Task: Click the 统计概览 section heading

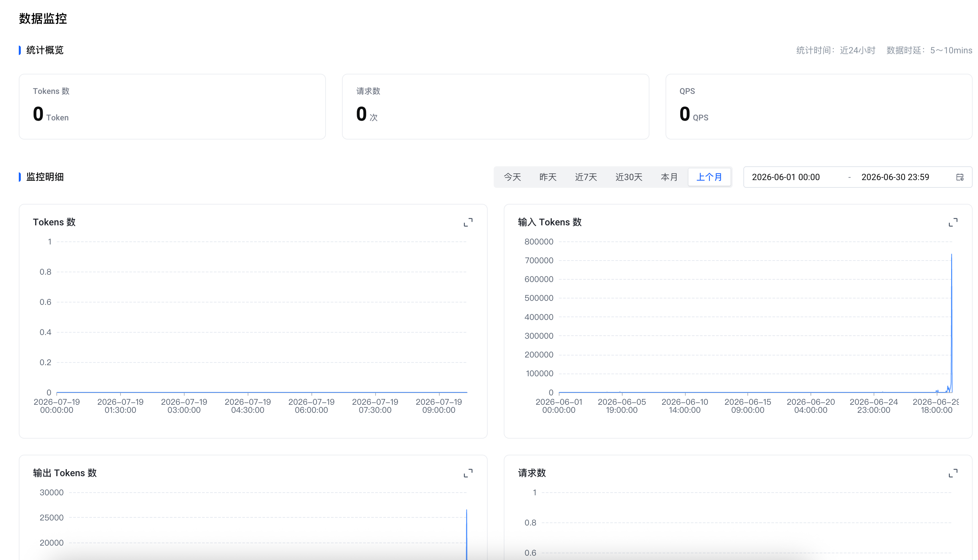Action: 45,50
